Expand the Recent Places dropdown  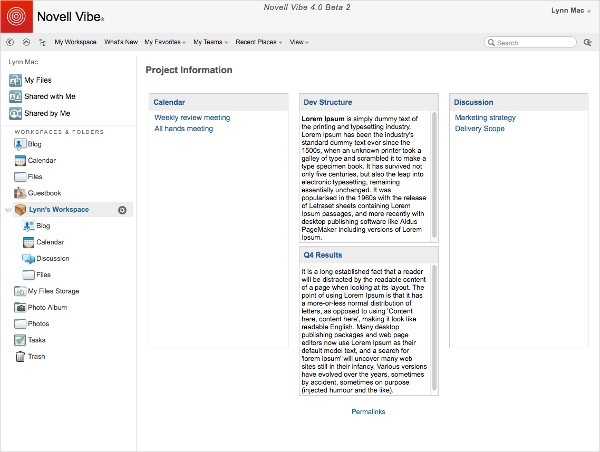[259, 42]
